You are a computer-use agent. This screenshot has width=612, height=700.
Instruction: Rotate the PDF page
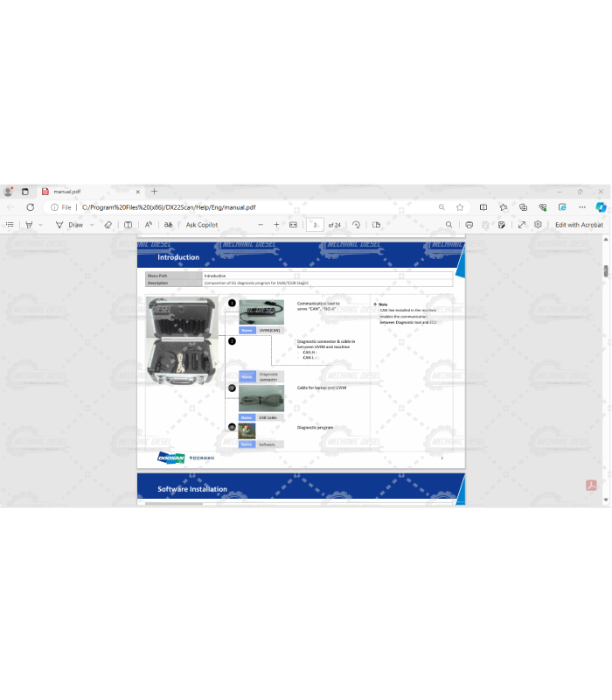click(356, 225)
